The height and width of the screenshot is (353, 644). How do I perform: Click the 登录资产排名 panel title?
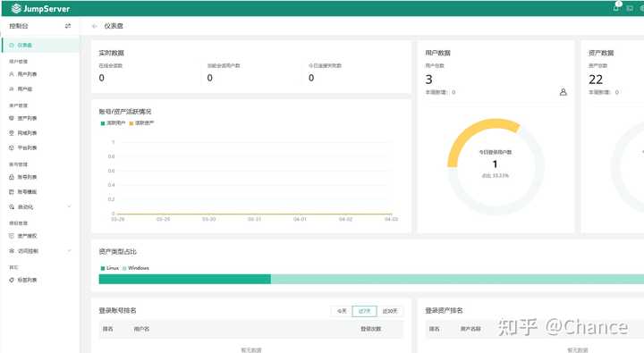click(444, 311)
